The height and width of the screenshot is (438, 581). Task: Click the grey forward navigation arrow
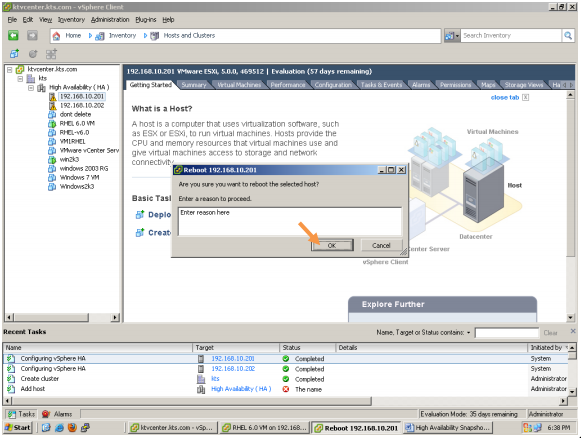pyautogui.click(x=32, y=36)
